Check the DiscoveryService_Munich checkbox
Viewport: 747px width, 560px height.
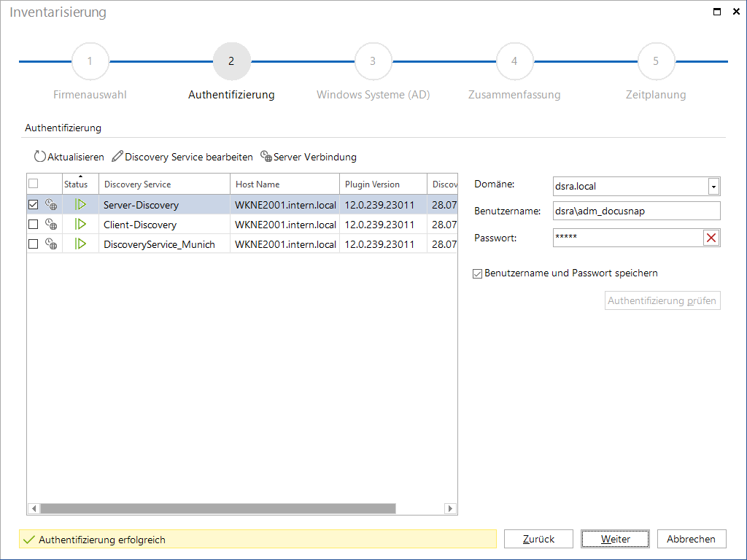click(34, 244)
